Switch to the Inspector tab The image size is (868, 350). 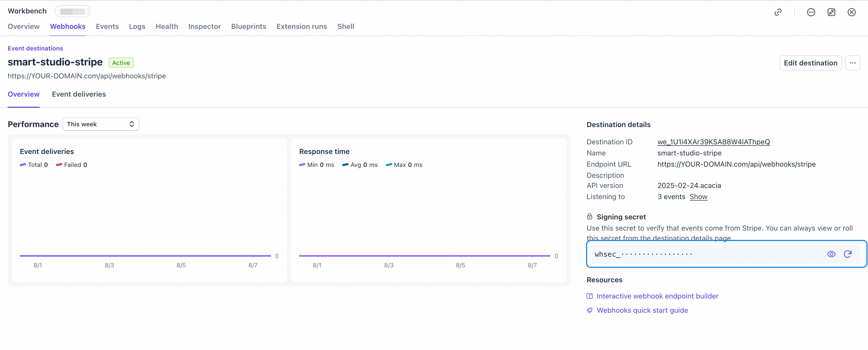(x=204, y=27)
